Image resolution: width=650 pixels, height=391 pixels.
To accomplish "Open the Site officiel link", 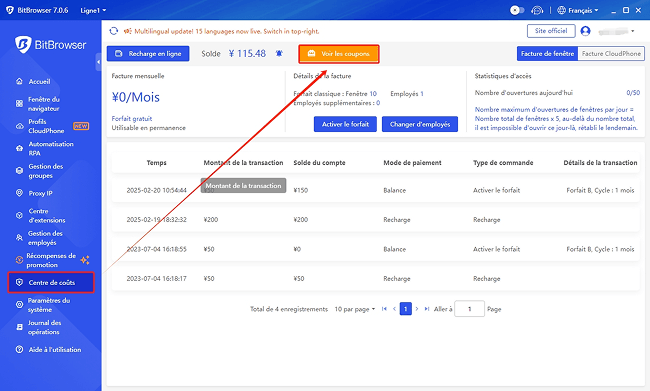I will [551, 31].
